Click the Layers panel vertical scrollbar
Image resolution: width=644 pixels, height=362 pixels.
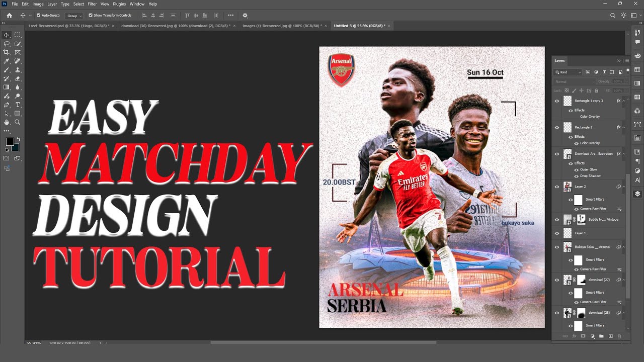pos(627,236)
